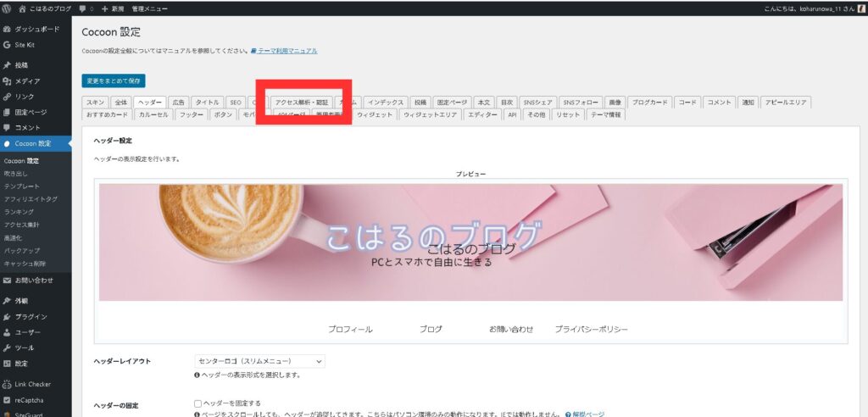Screen dimensions: 868x417
Task: Click プライバシーポリシー in header preview
Action: [x=591, y=329]
